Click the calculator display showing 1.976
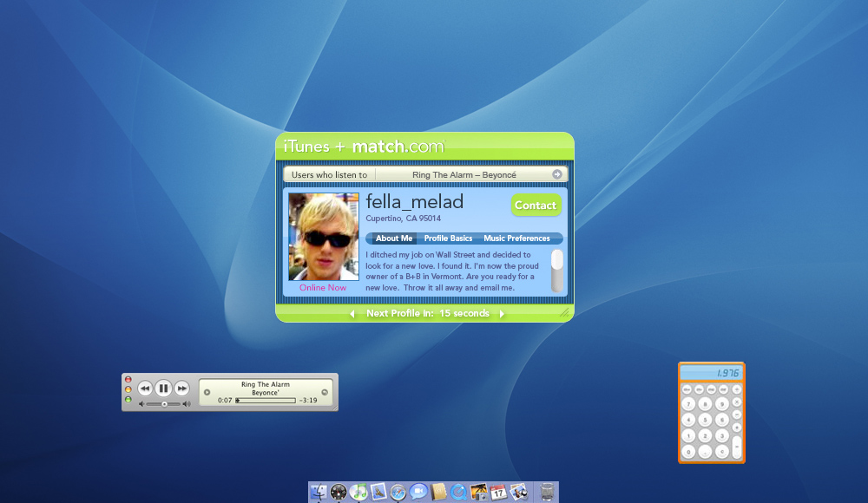 [x=712, y=372]
